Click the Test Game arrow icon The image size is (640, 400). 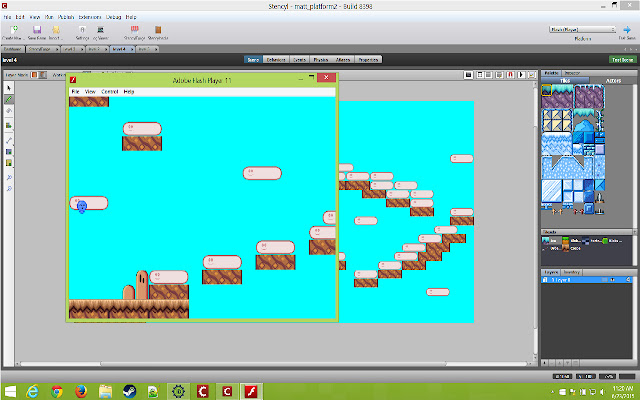[627, 30]
